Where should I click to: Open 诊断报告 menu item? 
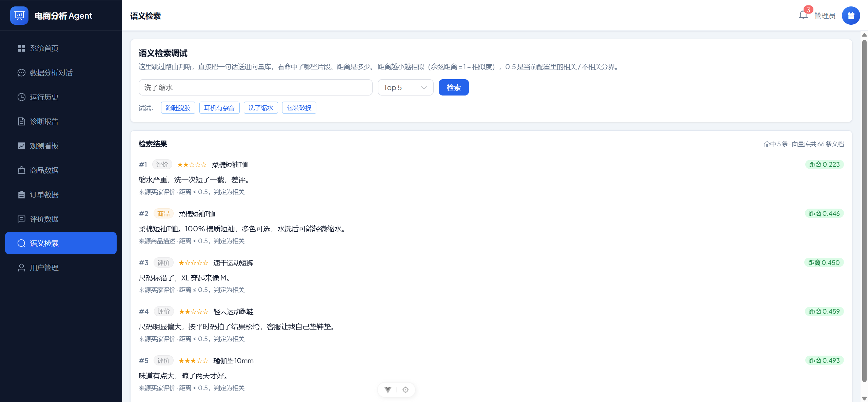[61, 122]
